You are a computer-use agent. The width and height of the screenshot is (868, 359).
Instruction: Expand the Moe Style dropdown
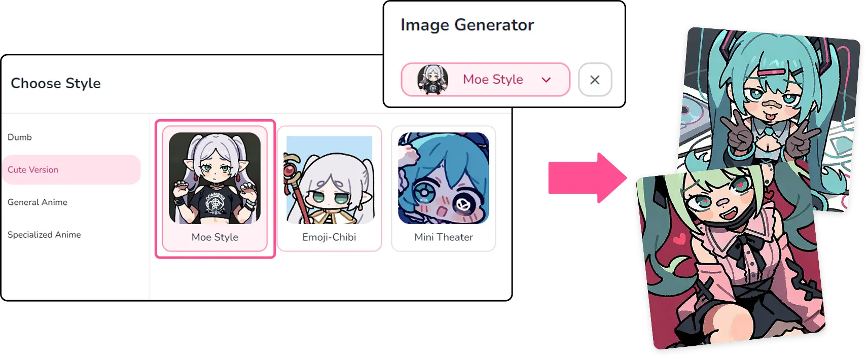click(486, 80)
